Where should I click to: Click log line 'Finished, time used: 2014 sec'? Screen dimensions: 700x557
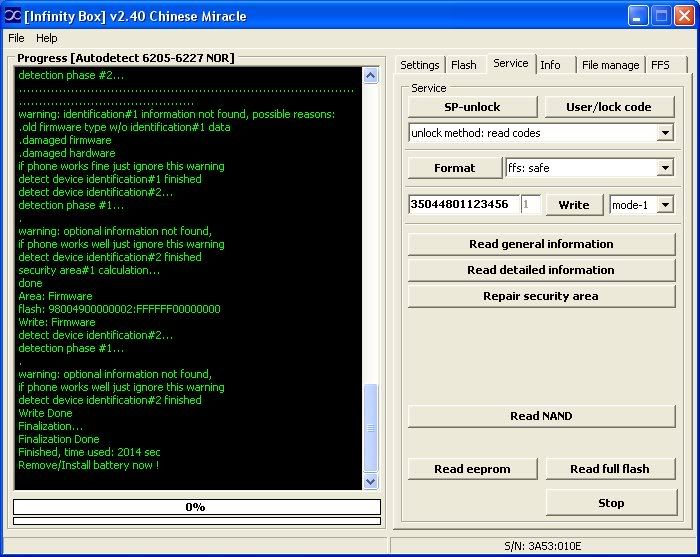pos(89,452)
